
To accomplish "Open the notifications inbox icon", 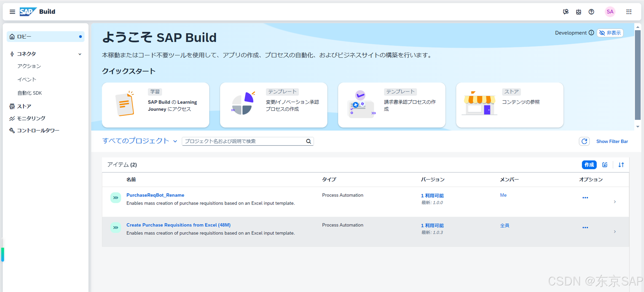I will click(x=579, y=12).
